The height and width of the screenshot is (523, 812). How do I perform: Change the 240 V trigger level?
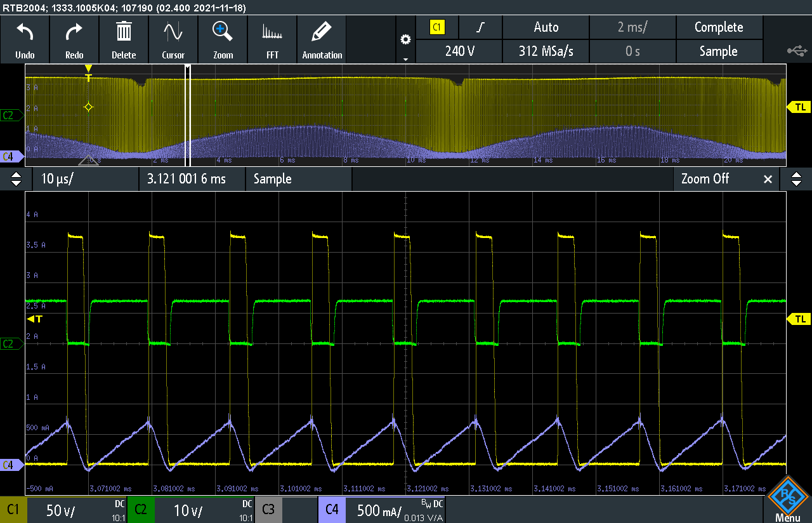click(x=459, y=51)
